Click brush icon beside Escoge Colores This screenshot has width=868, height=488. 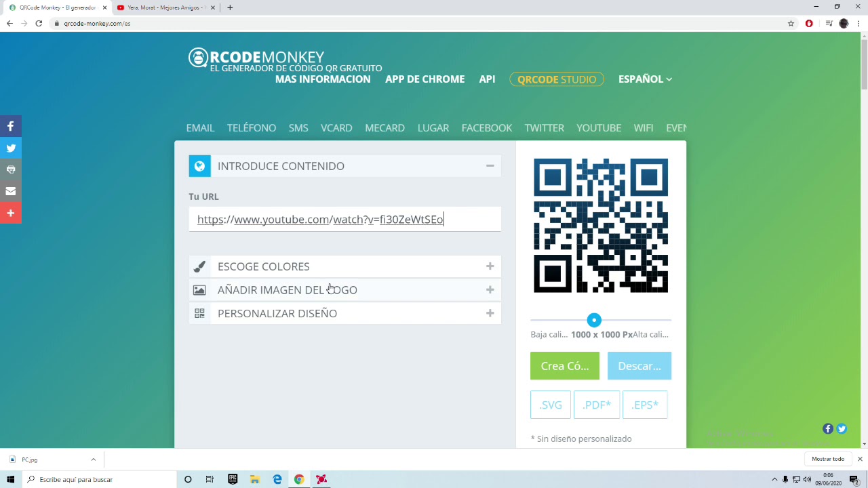[x=199, y=266]
